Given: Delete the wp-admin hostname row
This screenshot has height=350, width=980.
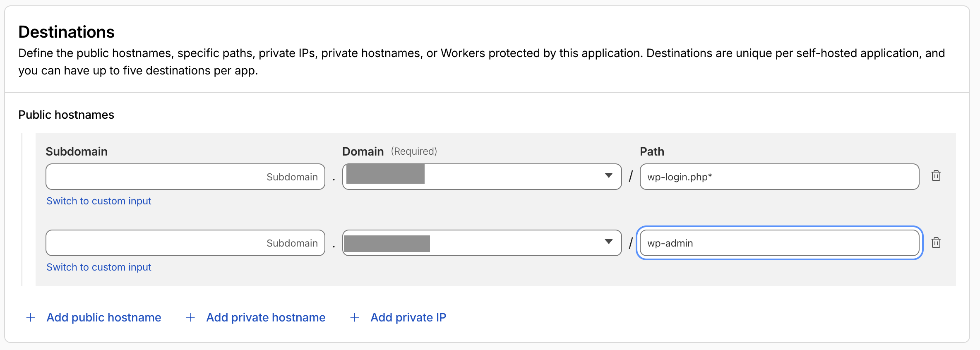Looking at the screenshot, I should click(936, 242).
